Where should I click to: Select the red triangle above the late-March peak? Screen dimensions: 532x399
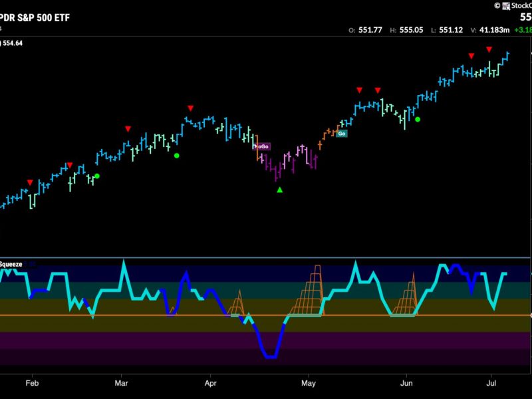pos(191,108)
